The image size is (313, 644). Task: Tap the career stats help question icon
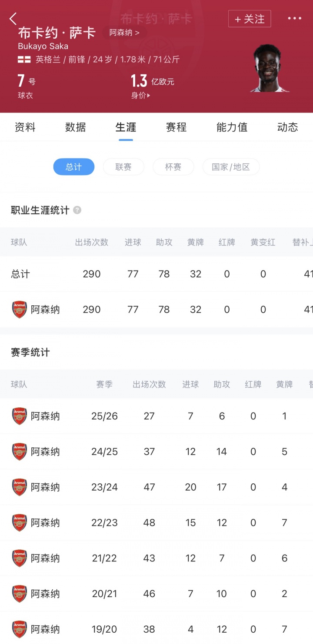pyautogui.click(x=77, y=210)
